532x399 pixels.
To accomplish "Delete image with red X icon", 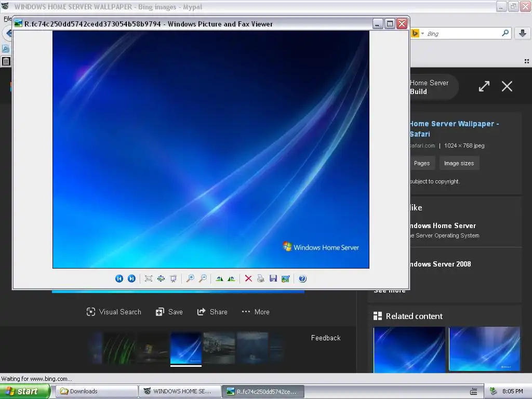I will 248,278.
